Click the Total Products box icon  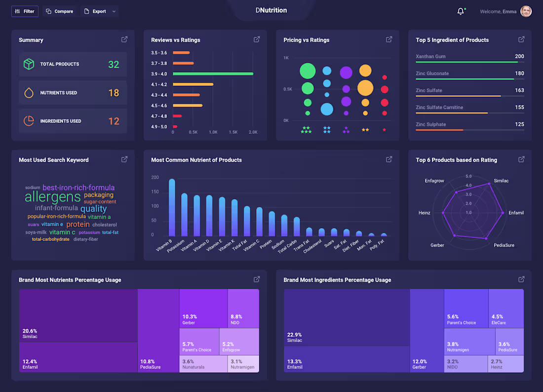click(29, 64)
